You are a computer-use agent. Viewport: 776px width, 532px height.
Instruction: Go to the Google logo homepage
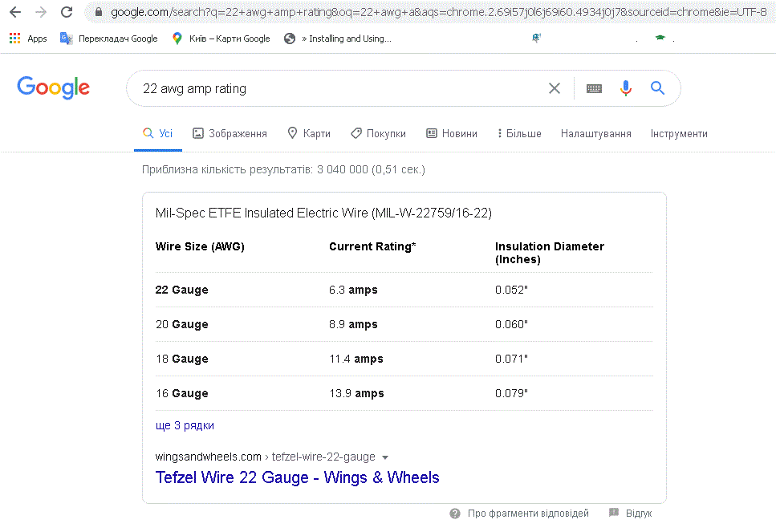54,87
